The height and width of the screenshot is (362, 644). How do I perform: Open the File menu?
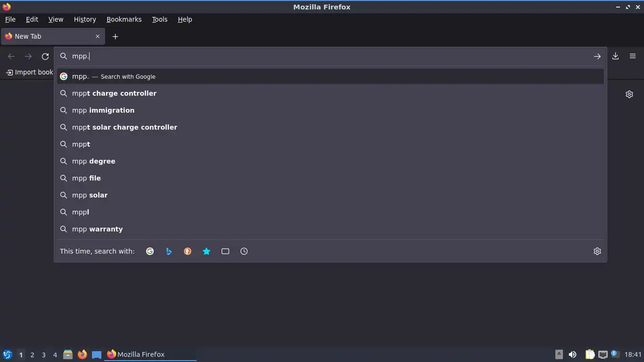pos(10,19)
